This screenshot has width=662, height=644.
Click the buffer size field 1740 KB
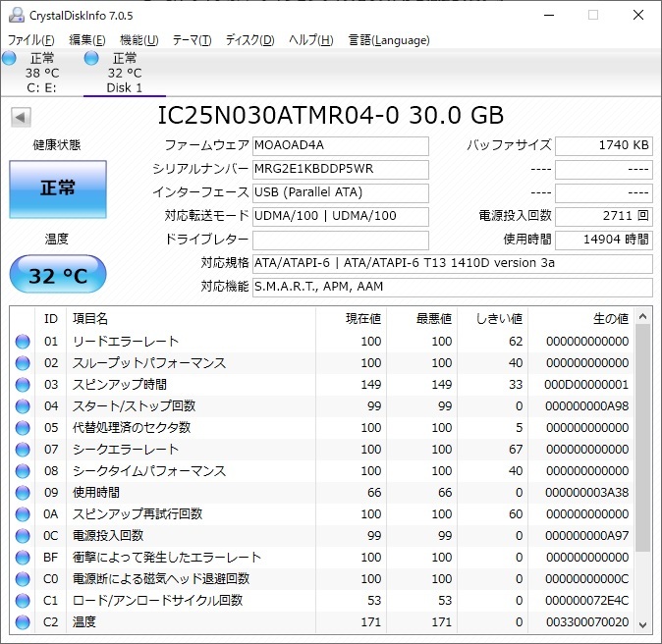click(x=604, y=145)
